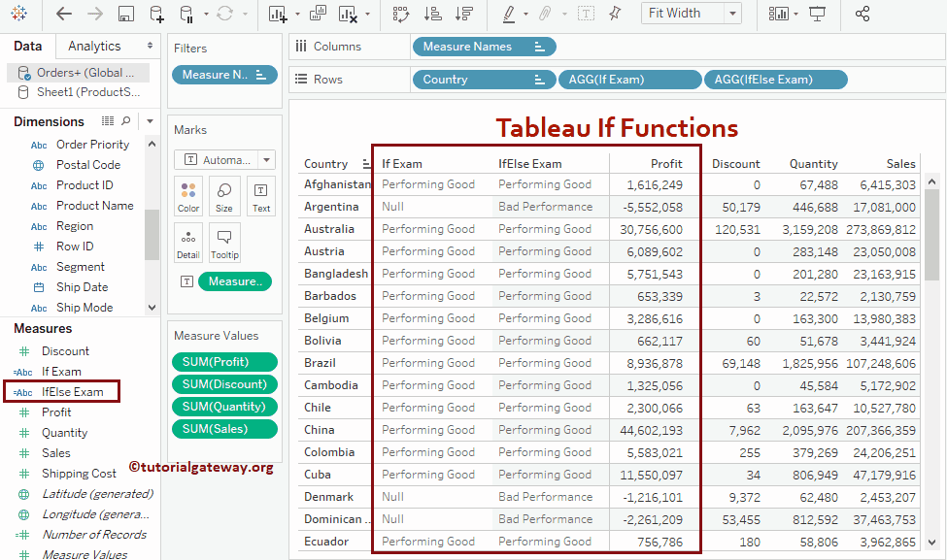Sort descending using the toolbar icon

coord(464,13)
